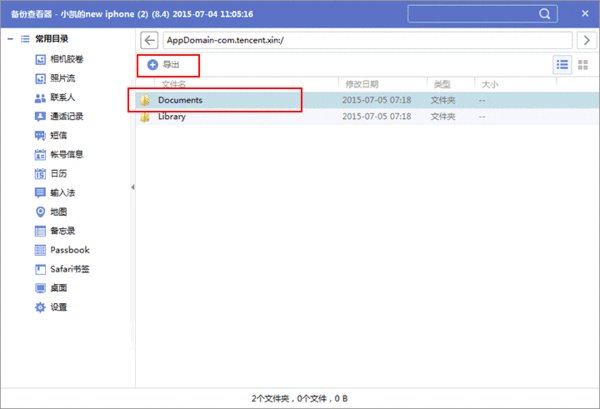This screenshot has height=409, width=600.
Task: Click the 设置 gear icon in sidebar
Action: pyautogui.click(x=40, y=306)
